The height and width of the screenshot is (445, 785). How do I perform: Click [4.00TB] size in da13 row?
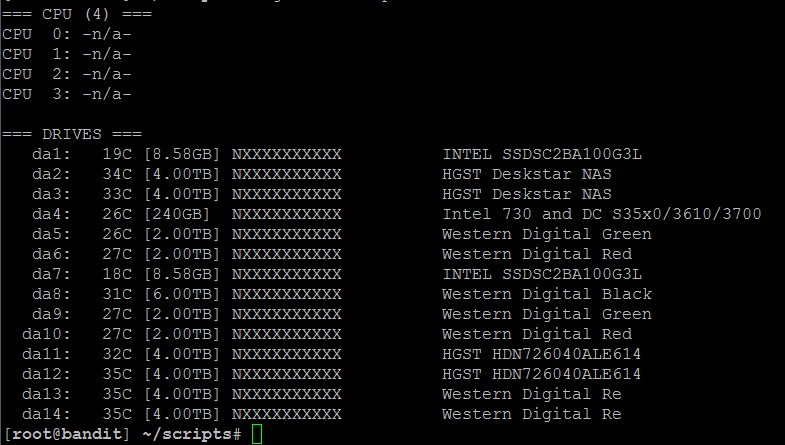tap(182, 394)
